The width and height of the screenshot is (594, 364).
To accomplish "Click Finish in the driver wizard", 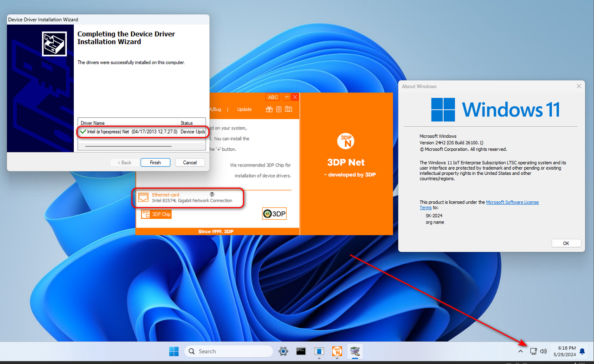I will [155, 162].
